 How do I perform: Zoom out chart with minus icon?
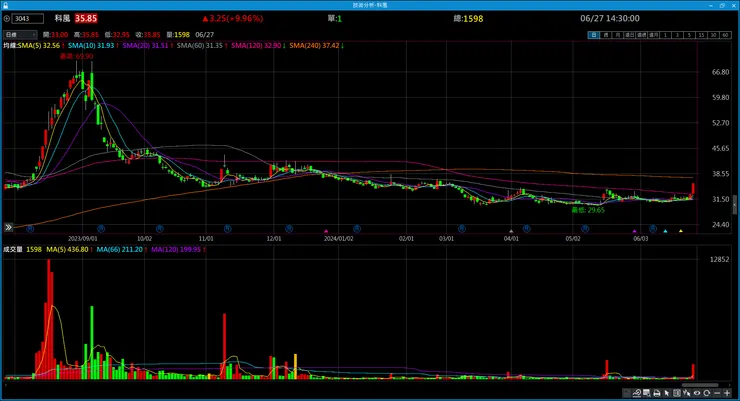717,393
